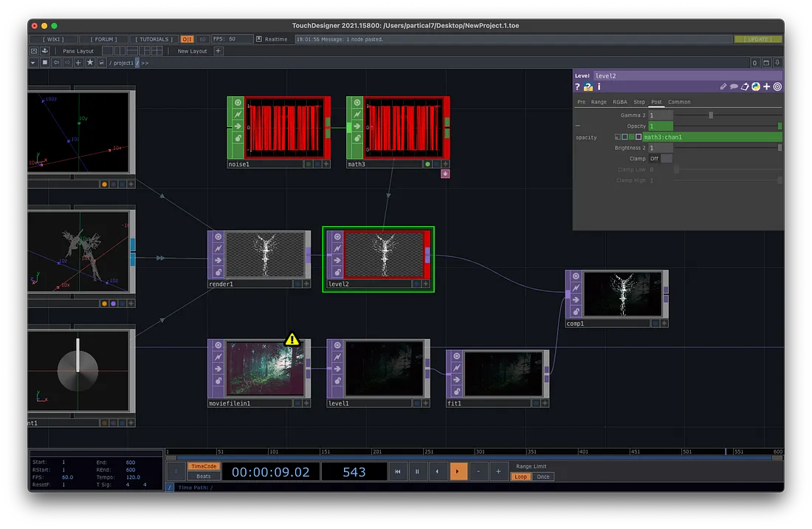Open the Common parameter tab
The width and height of the screenshot is (812, 529).
(679, 102)
